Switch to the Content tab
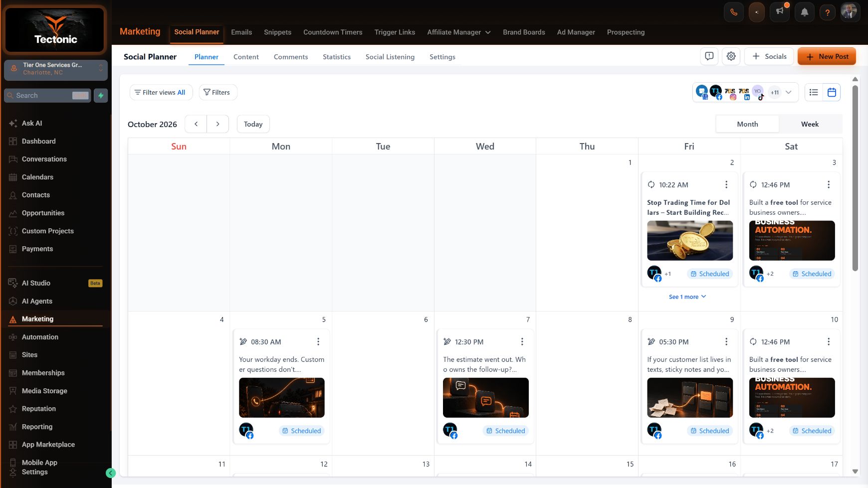 246,57
